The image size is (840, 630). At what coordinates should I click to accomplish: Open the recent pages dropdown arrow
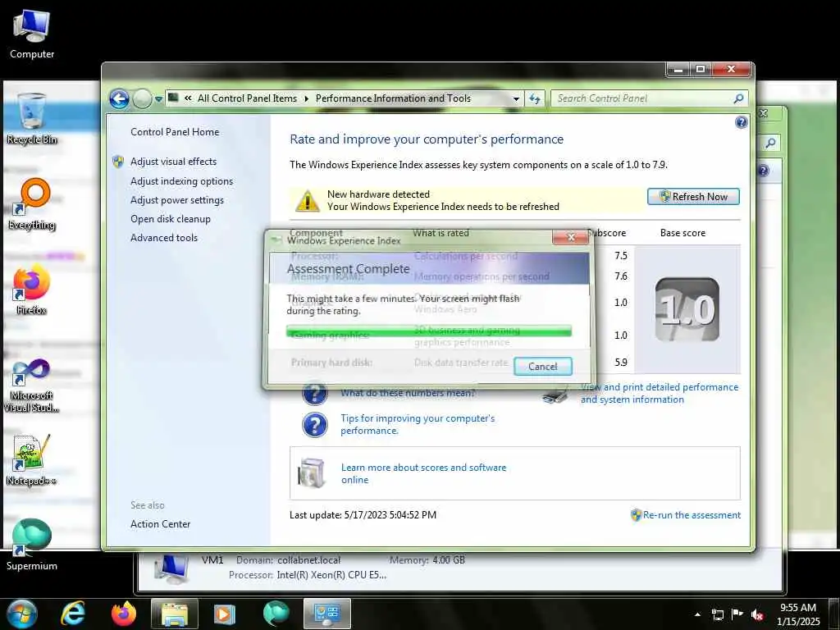coord(158,99)
